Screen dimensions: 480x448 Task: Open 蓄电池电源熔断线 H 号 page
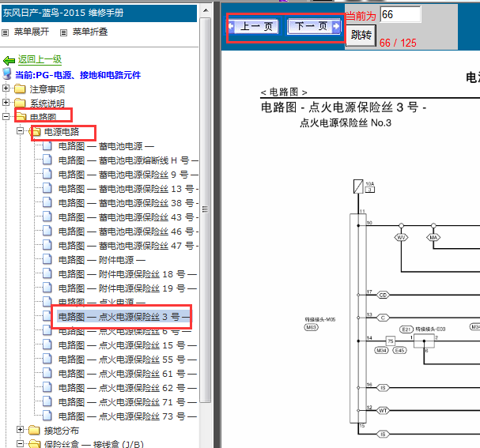pos(128,160)
